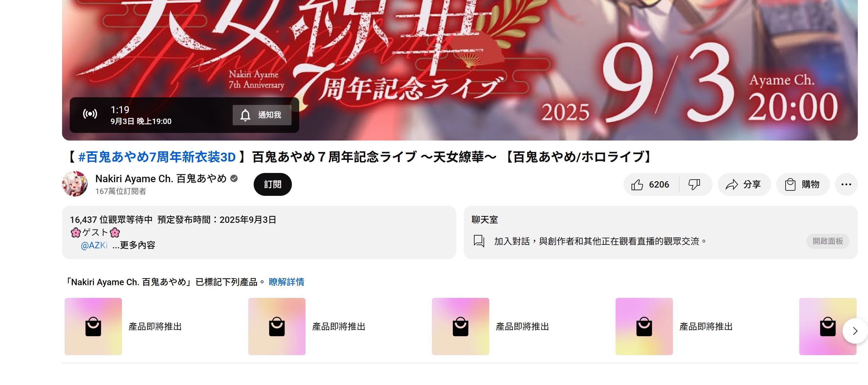868x385 pixels.
Task: Click the chat bubble icon in 聊天室
Action: pyautogui.click(x=479, y=241)
